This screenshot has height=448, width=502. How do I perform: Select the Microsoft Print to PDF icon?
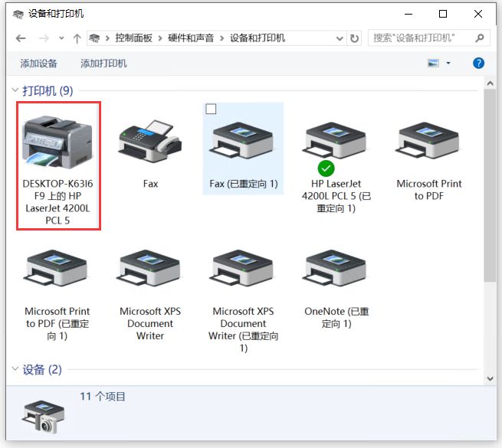pos(428,140)
